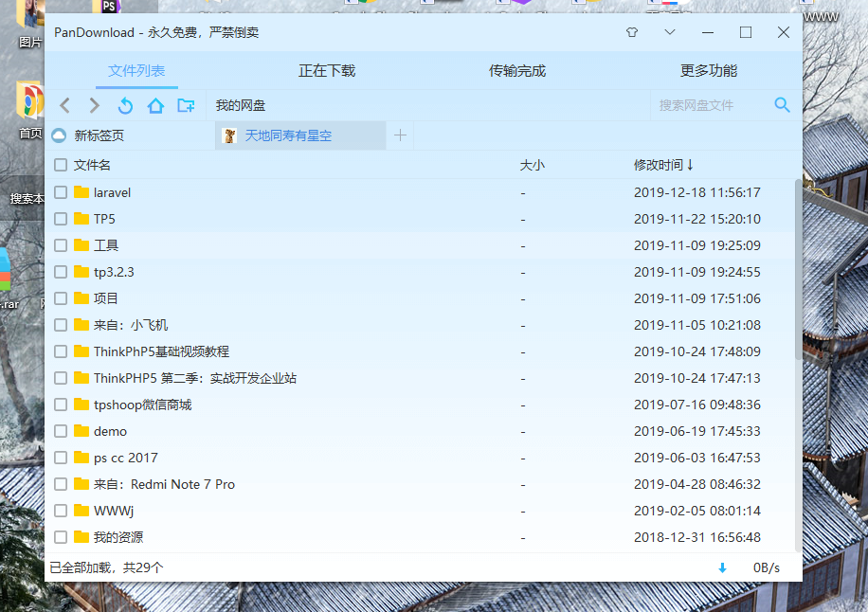Open the 我的资源 folder icon
Image resolution: width=868 pixels, height=612 pixels.
[x=81, y=537]
